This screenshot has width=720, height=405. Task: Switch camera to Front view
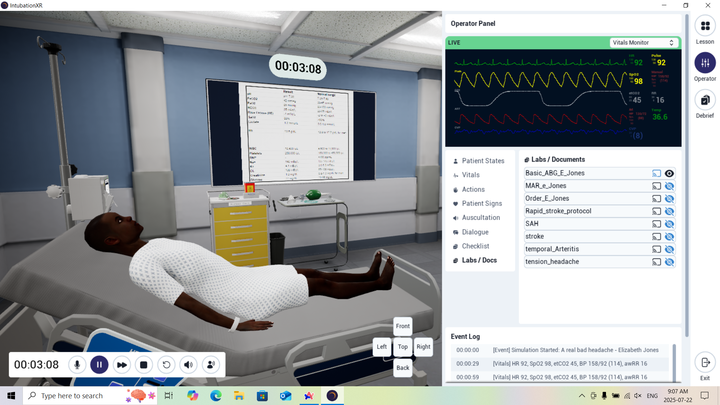pos(403,326)
